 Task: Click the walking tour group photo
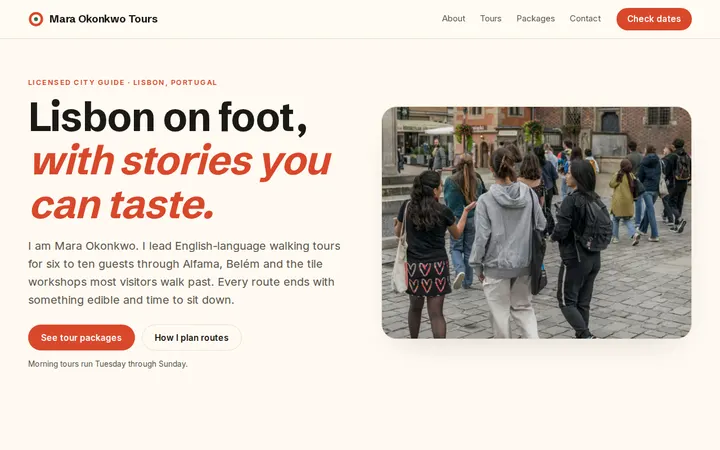click(x=536, y=223)
